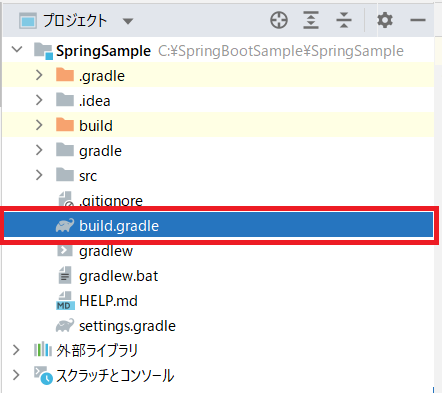Click the HELP.md markdown file icon
This screenshot has width=442, height=393.
(x=65, y=301)
